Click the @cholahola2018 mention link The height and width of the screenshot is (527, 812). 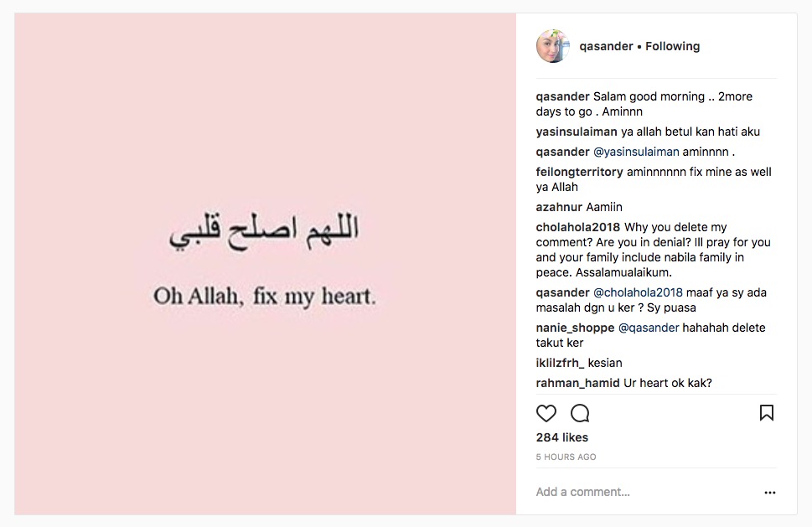click(638, 292)
